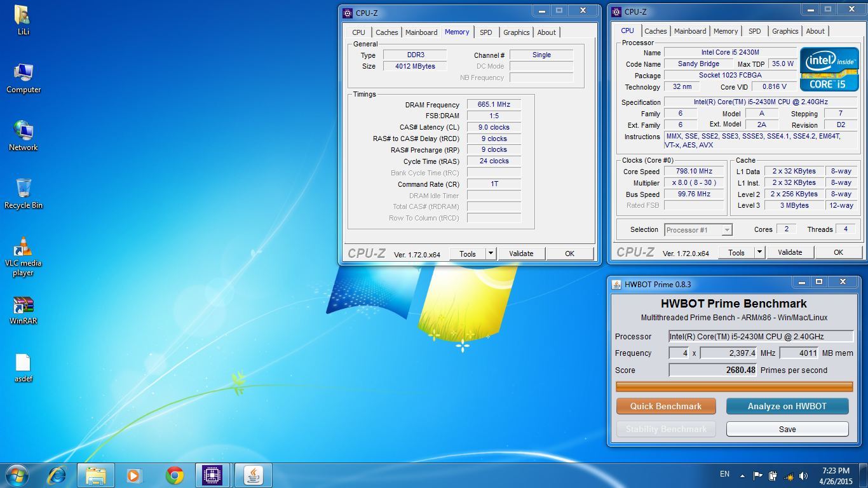Open SPD tab in memory CPU-Z window
Screen dimensions: 868x488
(x=485, y=32)
